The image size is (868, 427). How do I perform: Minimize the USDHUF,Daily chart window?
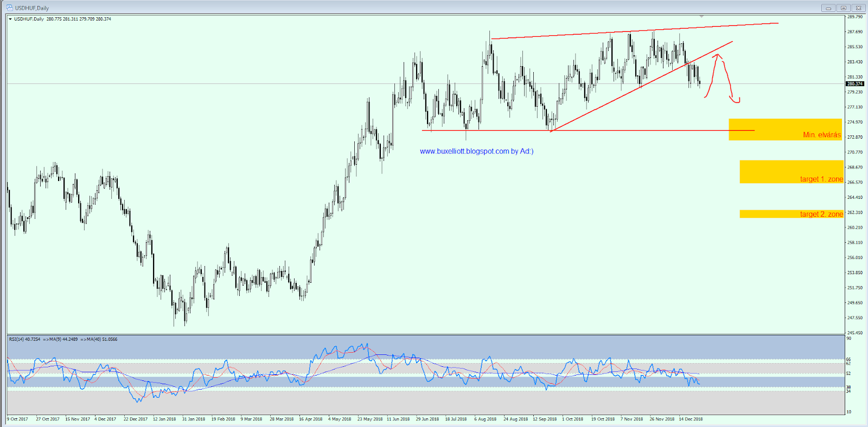point(828,8)
